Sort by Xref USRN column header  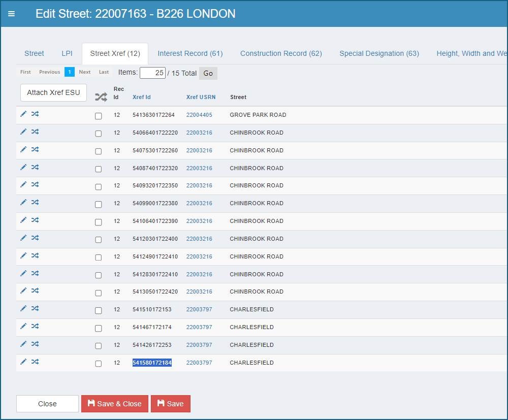201,97
